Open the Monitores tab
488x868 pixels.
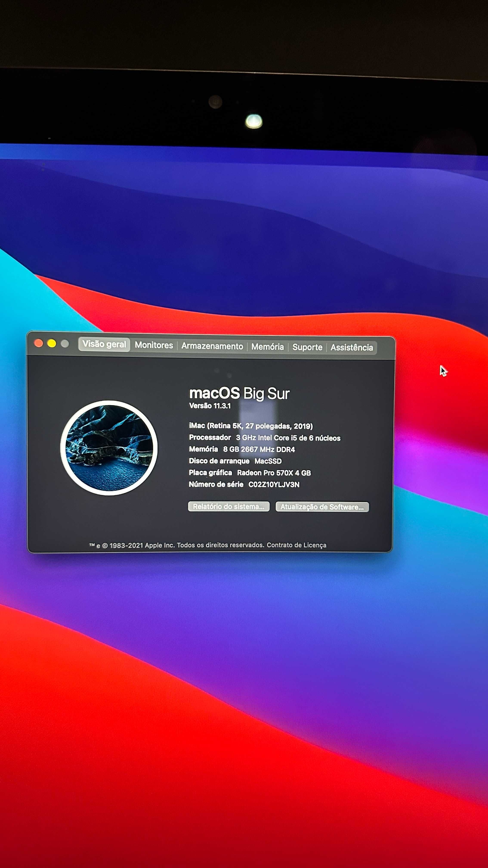(154, 345)
